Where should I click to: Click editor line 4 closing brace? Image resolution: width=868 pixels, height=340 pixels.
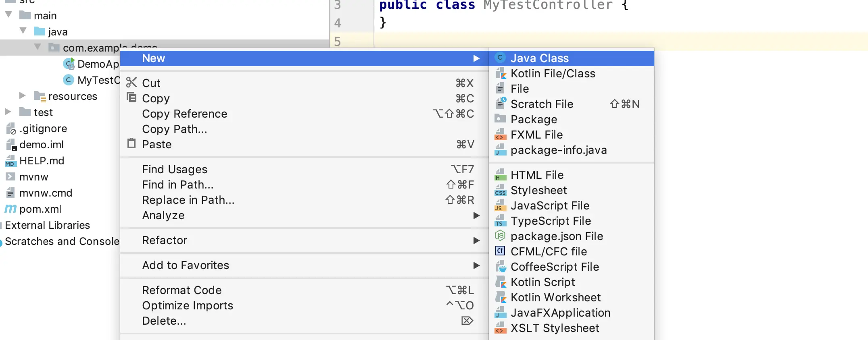point(383,23)
